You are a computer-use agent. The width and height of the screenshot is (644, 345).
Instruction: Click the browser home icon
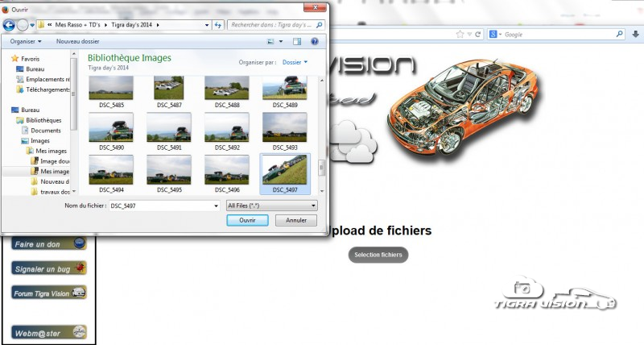pos(634,35)
